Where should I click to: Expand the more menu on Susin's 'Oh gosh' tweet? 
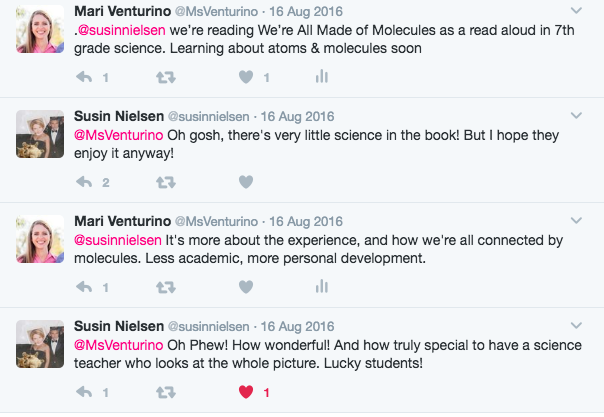pos(575,115)
